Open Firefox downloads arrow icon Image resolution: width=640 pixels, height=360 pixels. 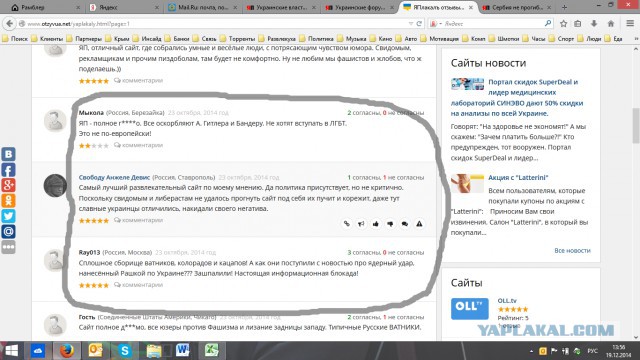click(594, 24)
